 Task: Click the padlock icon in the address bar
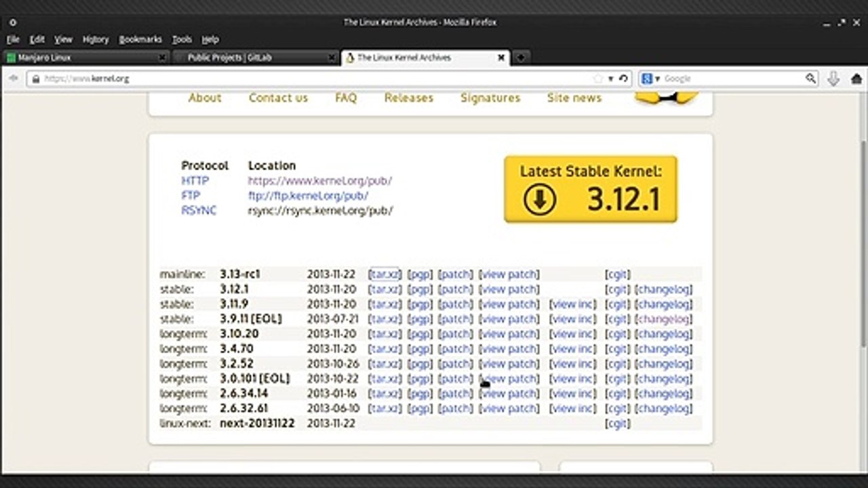(x=35, y=79)
